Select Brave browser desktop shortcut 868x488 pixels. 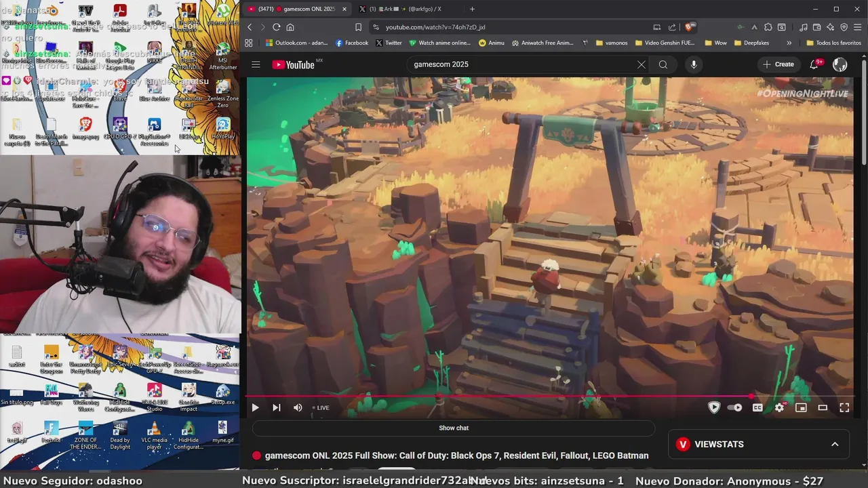point(120,90)
